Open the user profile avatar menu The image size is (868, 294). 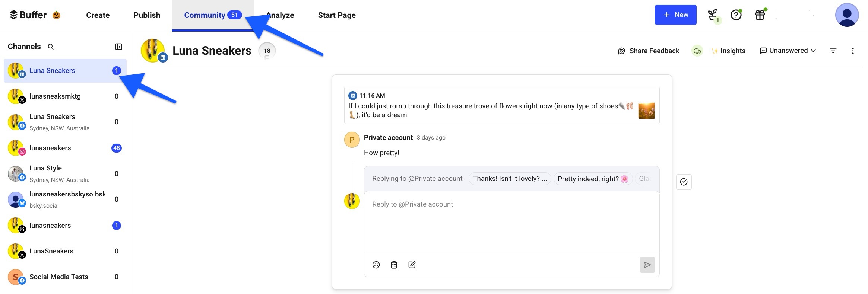847,15
